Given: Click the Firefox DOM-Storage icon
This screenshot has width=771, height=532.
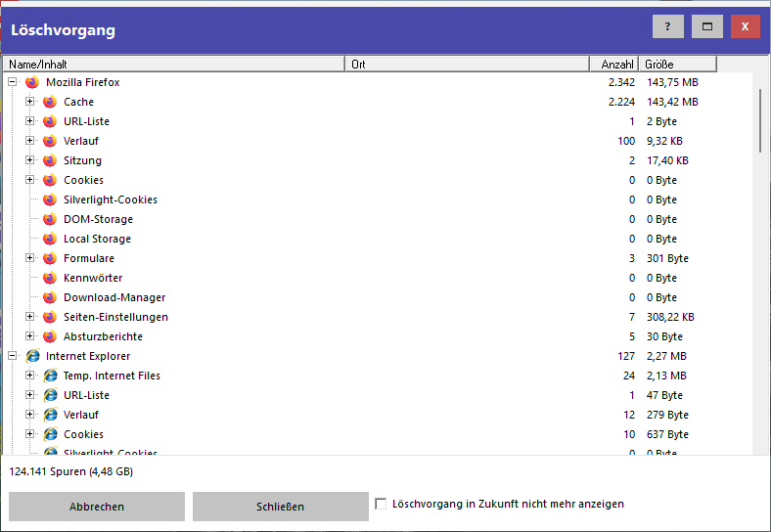Looking at the screenshot, I should pyautogui.click(x=50, y=219).
